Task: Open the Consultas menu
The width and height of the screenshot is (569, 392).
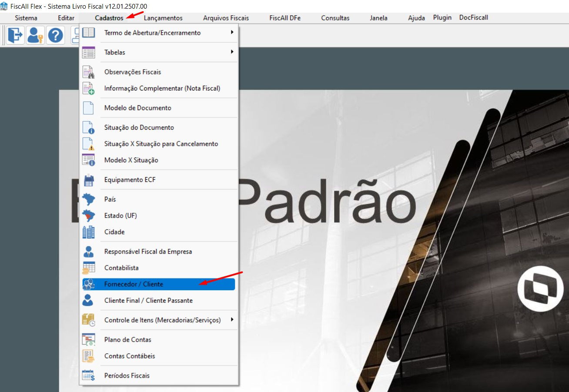Action: [335, 18]
